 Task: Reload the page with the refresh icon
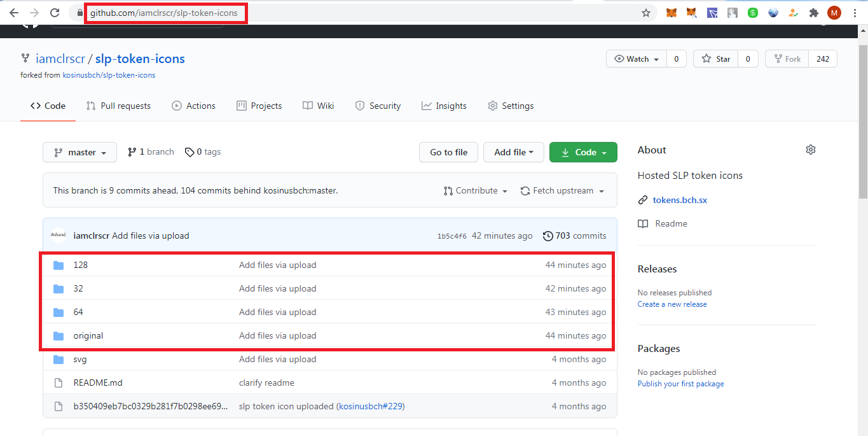[x=55, y=13]
